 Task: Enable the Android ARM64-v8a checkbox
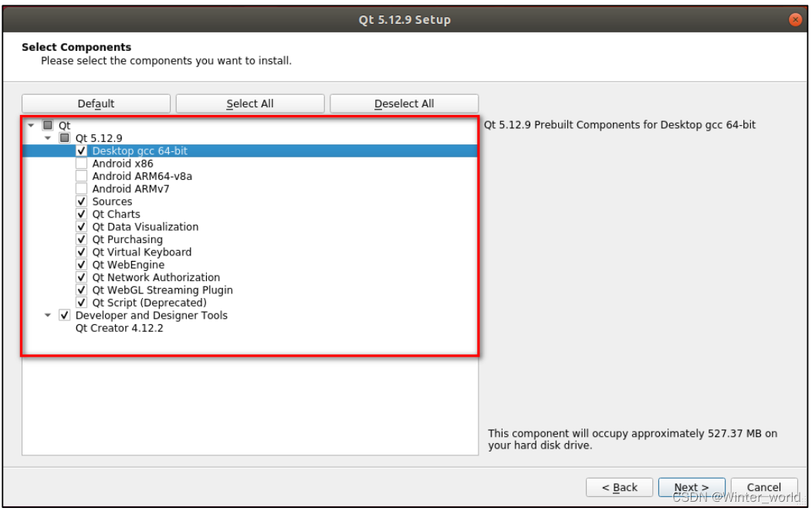point(81,176)
